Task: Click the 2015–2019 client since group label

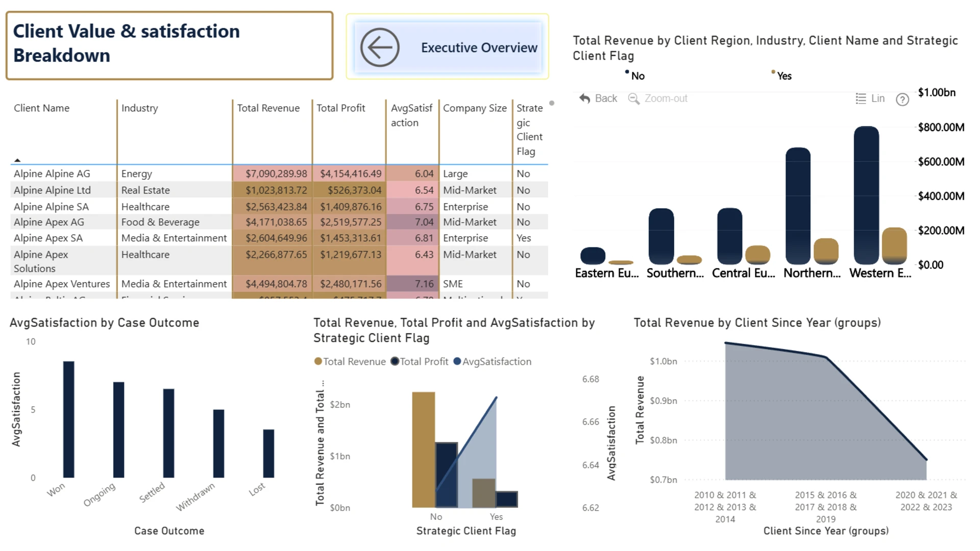Action: point(826,507)
